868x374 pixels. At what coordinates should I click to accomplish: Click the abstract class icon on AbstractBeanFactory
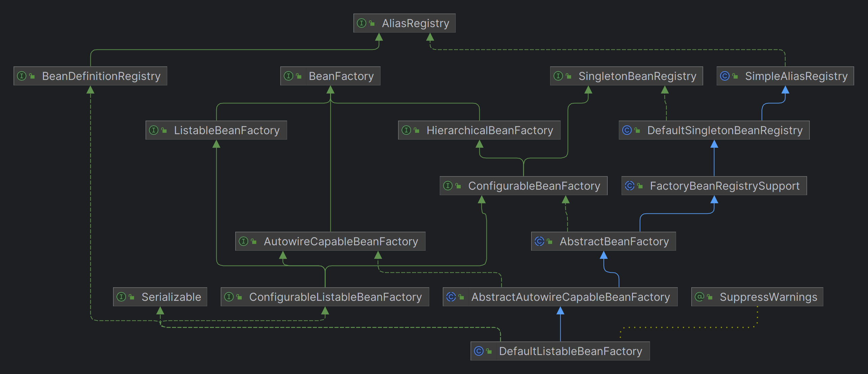tap(539, 241)
